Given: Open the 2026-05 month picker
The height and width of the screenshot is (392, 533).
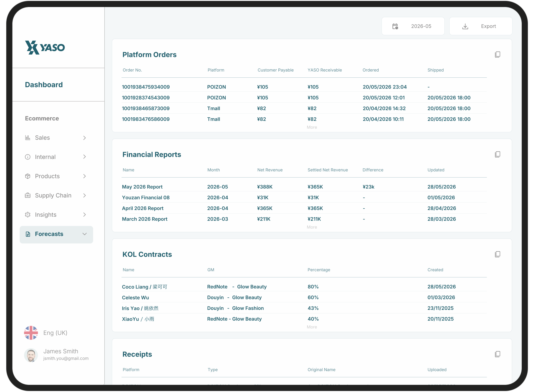Looking at the screenshot, I should click(x=413, y=26).
